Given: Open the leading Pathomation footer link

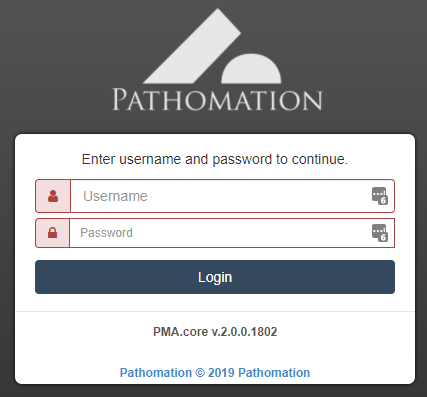Looking at the screenshot, I should point(156,373).
